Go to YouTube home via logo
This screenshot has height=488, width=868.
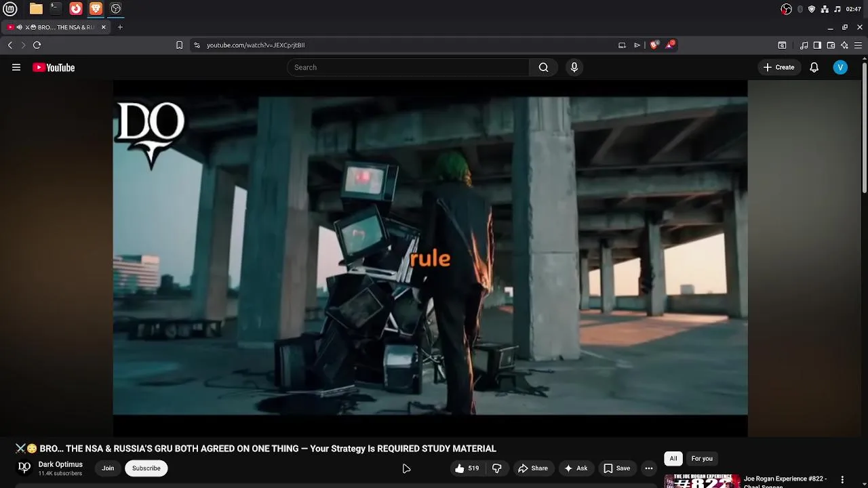tap(54, 67)
